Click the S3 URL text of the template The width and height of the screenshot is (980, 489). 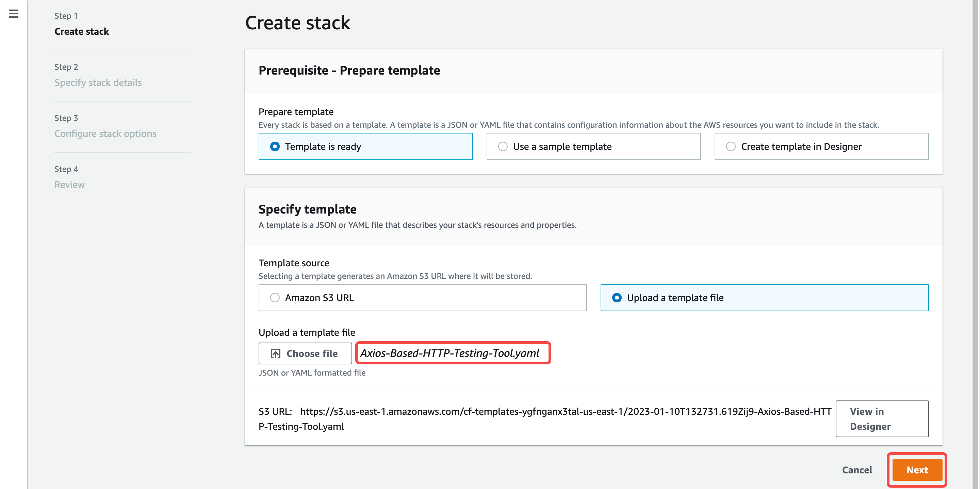click(545, 419)
